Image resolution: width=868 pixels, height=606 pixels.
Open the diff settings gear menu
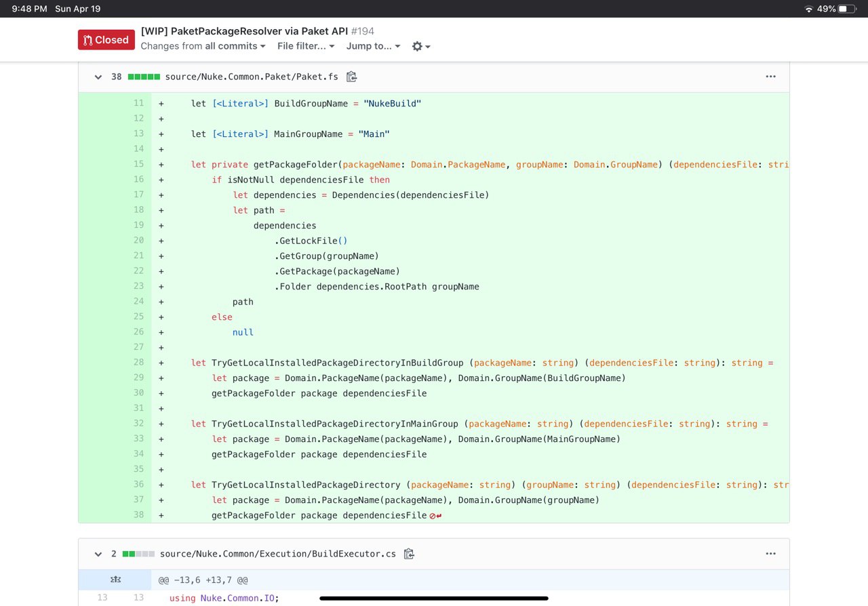[421, 46]
